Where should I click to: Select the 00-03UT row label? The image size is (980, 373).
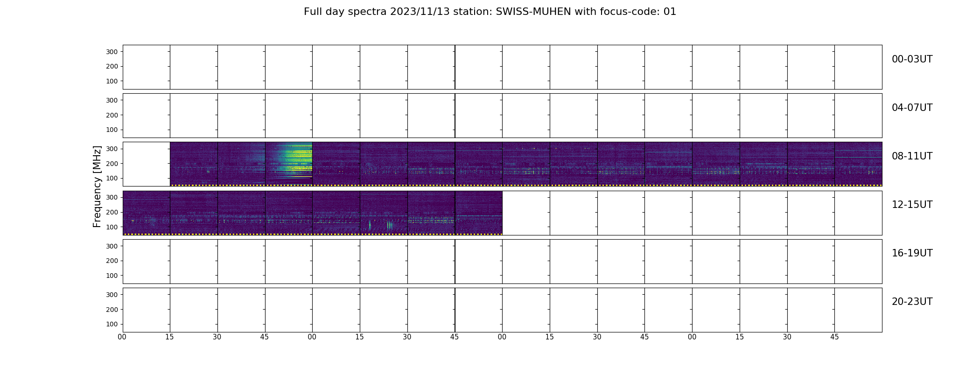912,59
